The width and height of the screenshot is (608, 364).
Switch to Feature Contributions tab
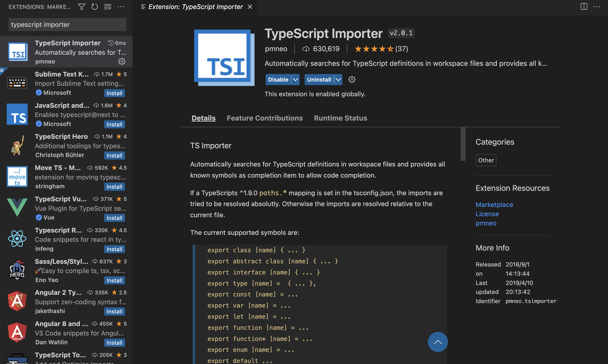(x=264, y=118)
